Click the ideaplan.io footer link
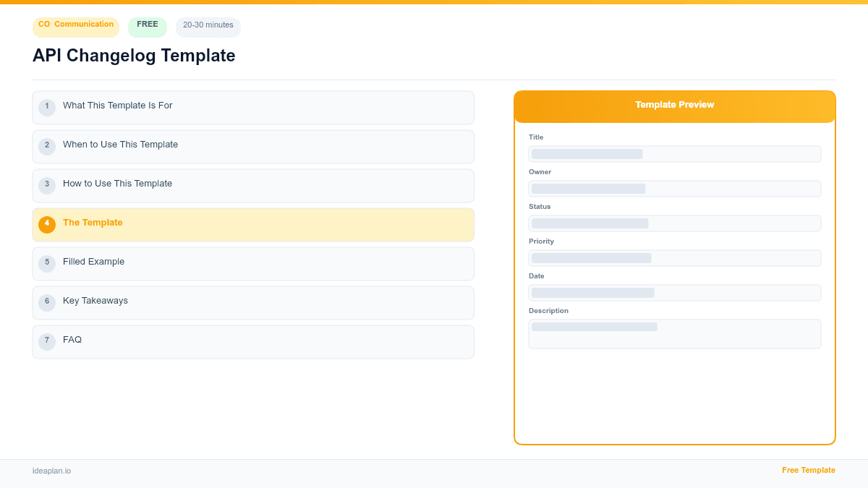Screen dimensions: 868x488 point(51,471)
